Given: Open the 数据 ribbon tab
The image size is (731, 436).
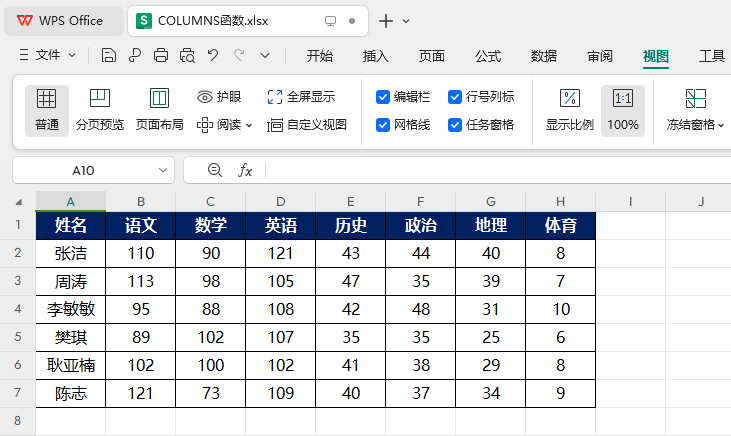Looking at the screenshot, I should (544, 56).
